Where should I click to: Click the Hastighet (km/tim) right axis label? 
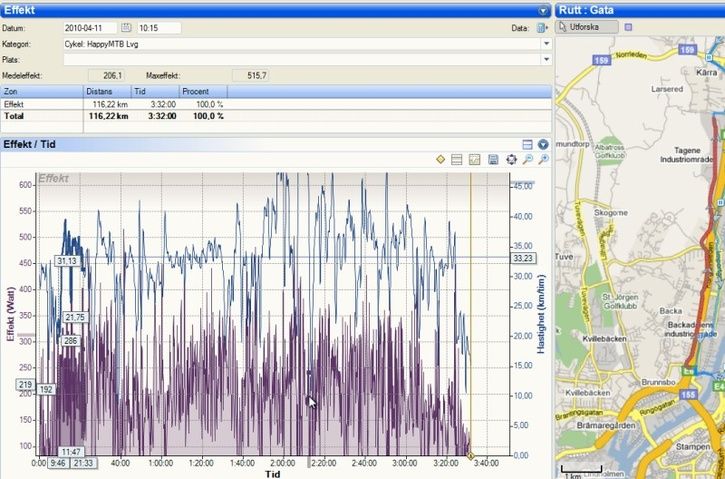541,314
